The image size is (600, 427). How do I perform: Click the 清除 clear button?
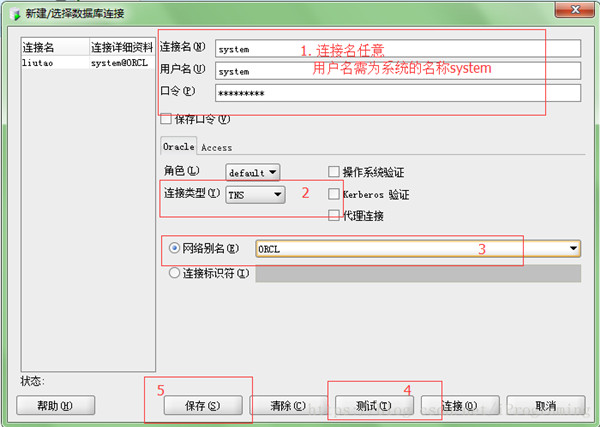pyautogui.click(x=288, y=405)
